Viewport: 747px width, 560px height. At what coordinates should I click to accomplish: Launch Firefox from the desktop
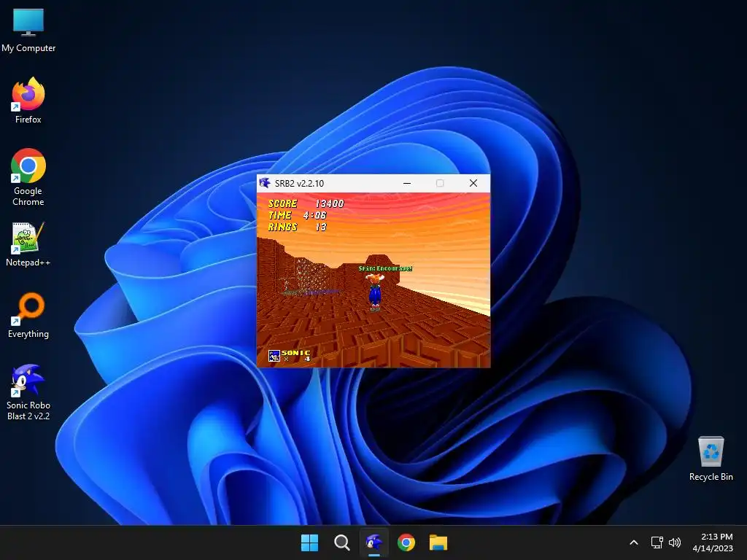click(28, 101)
